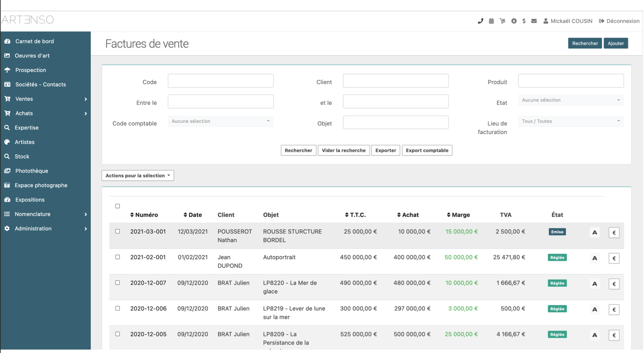This screenshot has width=644, height=353.
Task: Click the Exporter button
Action: click(385, 150)
